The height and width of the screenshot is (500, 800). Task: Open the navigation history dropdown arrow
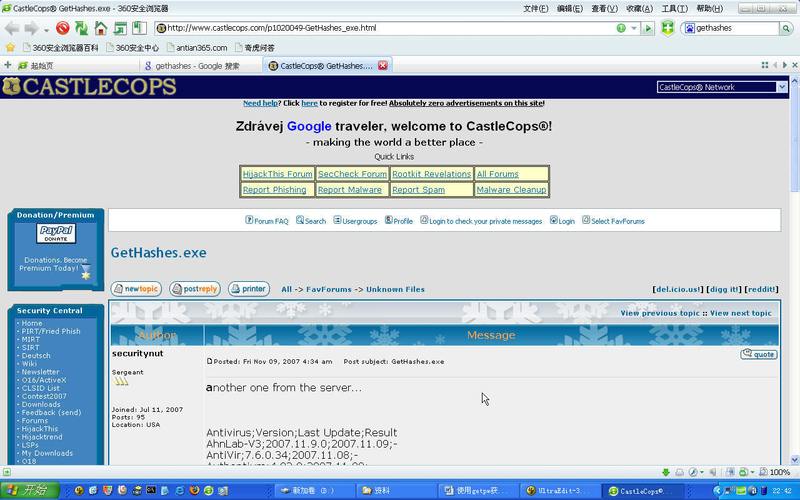pyautogui.click(x=46, y=30)
